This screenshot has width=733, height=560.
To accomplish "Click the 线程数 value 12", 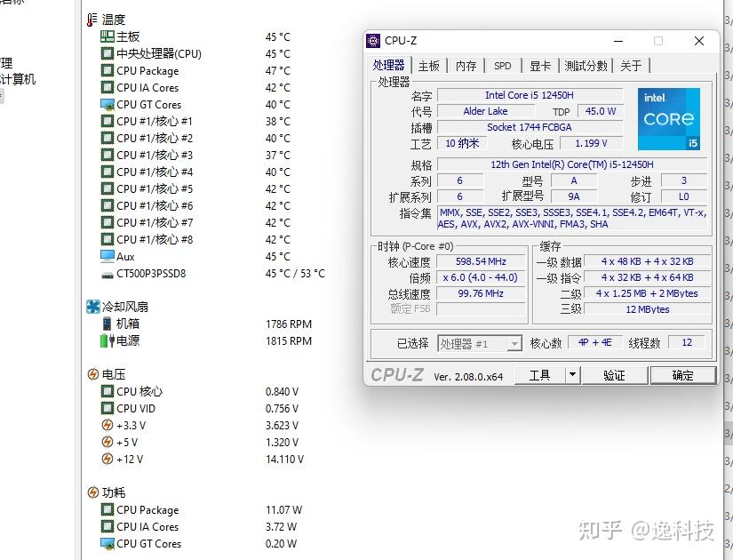I will point(687,342).
